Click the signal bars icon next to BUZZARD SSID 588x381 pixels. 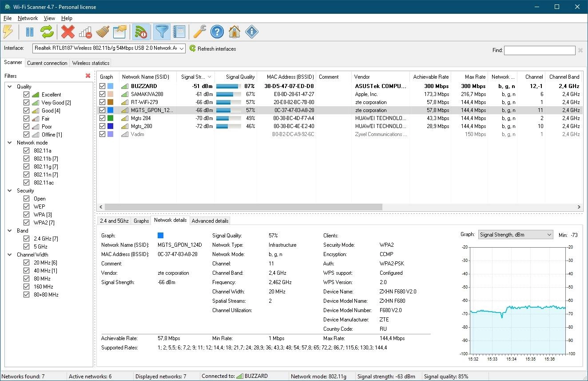[x=125, y=86]
